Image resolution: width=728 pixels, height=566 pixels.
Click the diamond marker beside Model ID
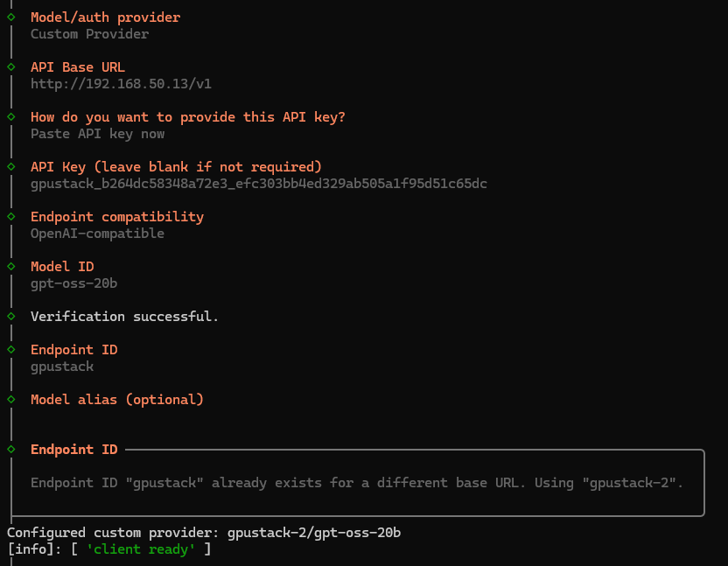[10, 266]
